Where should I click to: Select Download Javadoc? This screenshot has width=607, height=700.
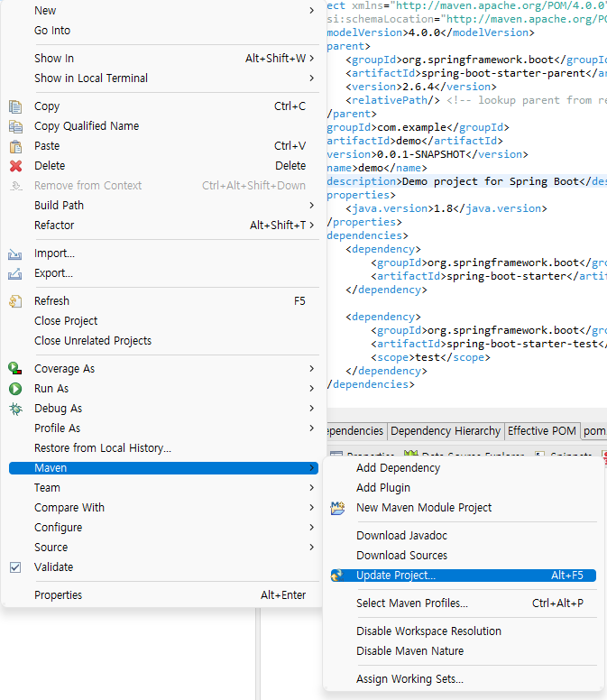(x=463, y=536)
